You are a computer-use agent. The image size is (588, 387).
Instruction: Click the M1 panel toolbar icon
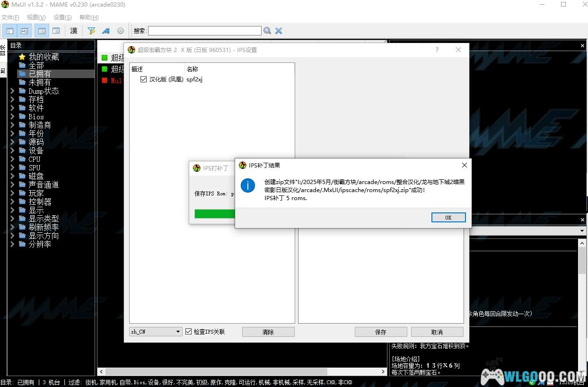pyautogui.click(x=24, y=31)
